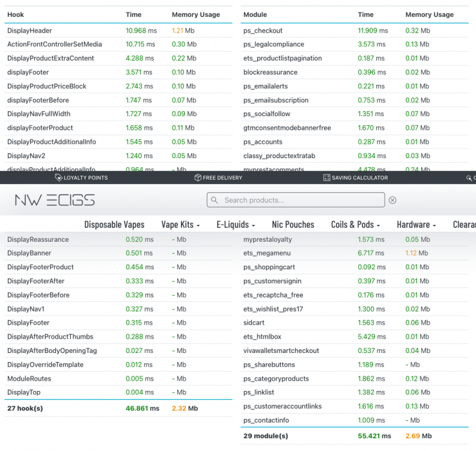Select DisplayProductExtraContent hook row

pyautogui.click(x=118, y=58)
